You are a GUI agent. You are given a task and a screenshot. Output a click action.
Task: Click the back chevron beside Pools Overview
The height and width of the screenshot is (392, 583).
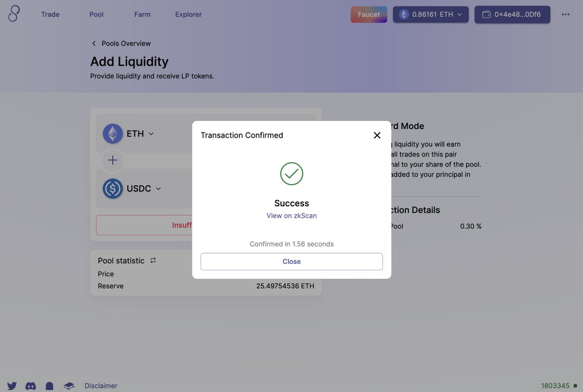tap(94, 43)
